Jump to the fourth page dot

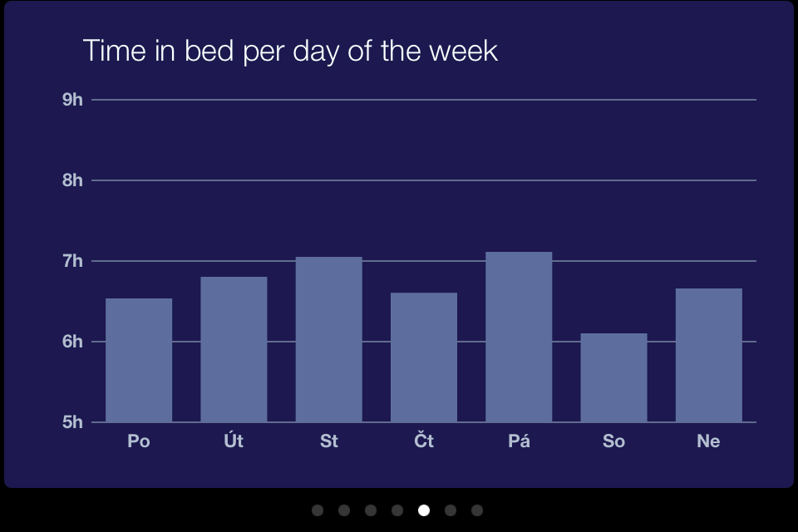tap(397, 510)
